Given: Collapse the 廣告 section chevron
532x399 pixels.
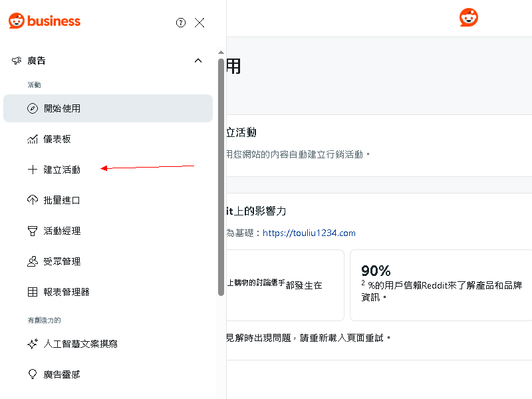Looking at the screenshot, I should (198, 60).
